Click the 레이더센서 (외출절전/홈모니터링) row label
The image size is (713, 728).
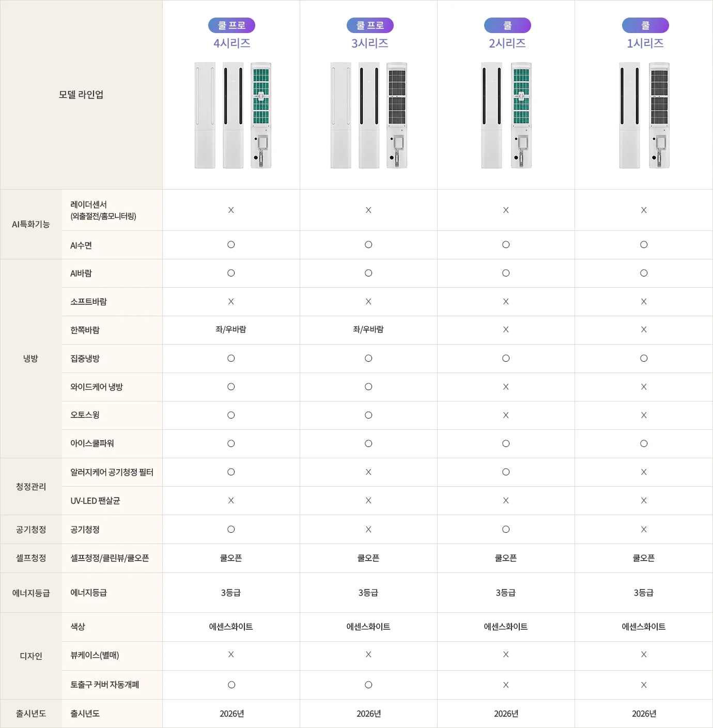pos(103,210)
